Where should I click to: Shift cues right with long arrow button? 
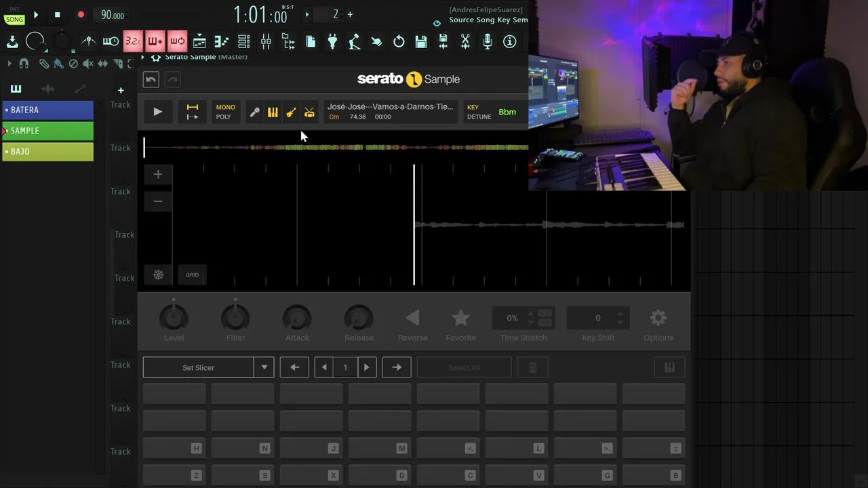pos(397,367)
